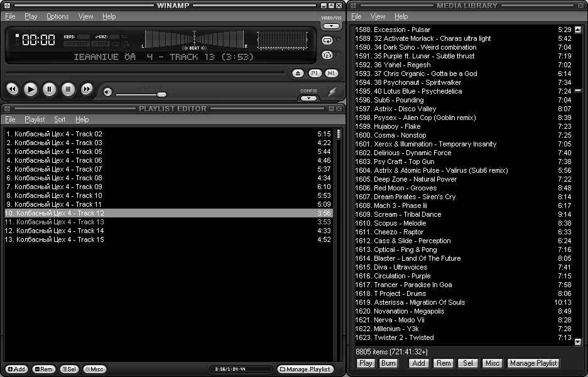Open the Media Library File menu
The image size is (588, 377).
(356, 16)
